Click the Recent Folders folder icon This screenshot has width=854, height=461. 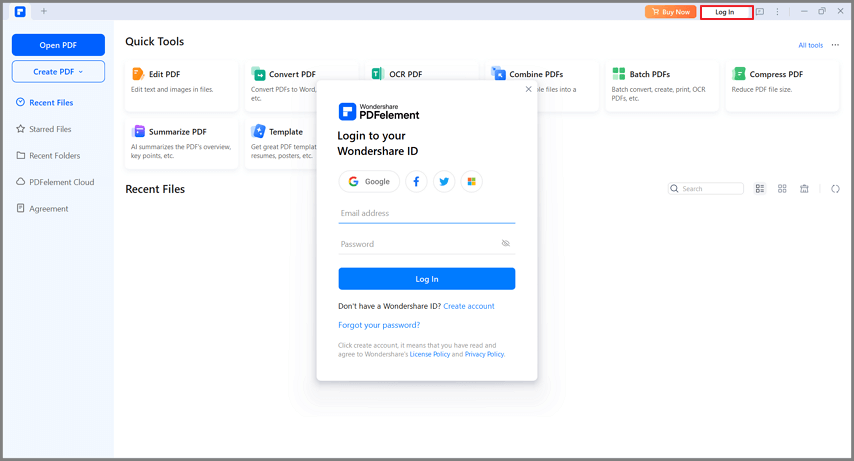tap(21, 155)
